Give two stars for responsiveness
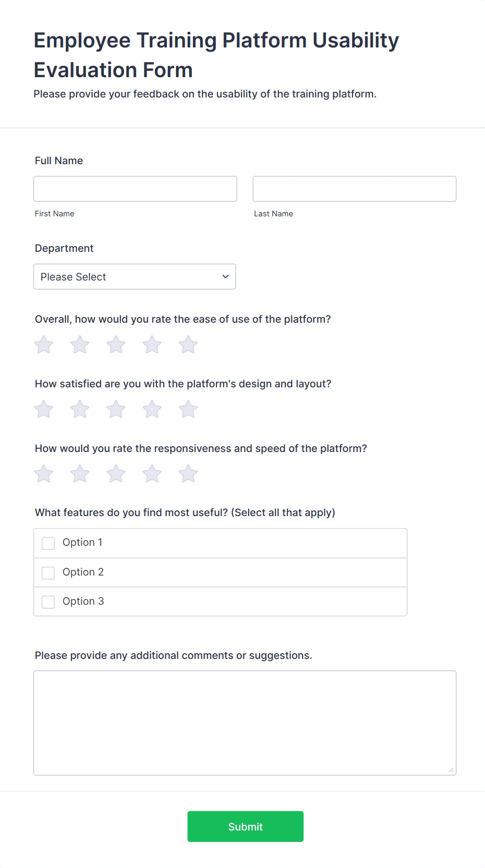The width and height of the screenshot is (485, 868). tap(79, 474)
